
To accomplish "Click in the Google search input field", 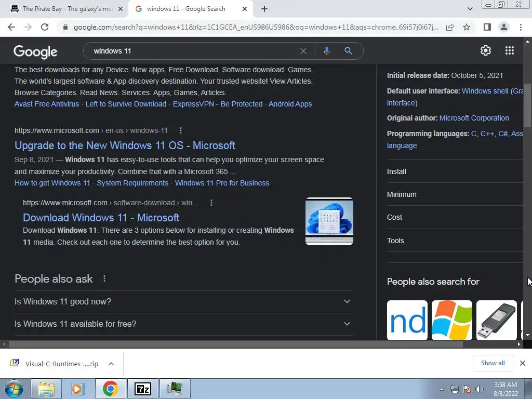I will pyautogui.click(x=193, y=51).
